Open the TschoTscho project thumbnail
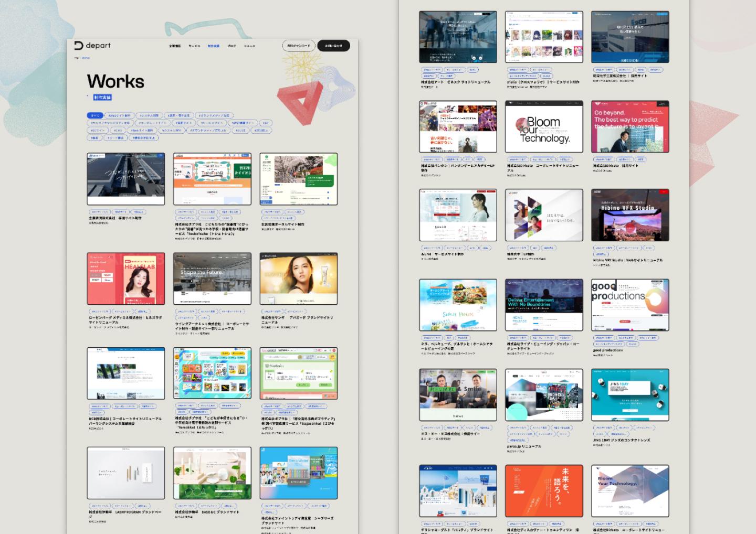756x534 pixels. click(212, 179)
